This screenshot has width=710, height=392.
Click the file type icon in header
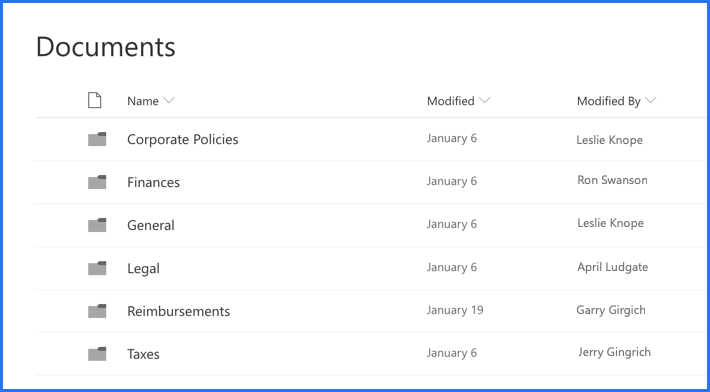pos(95,100)
